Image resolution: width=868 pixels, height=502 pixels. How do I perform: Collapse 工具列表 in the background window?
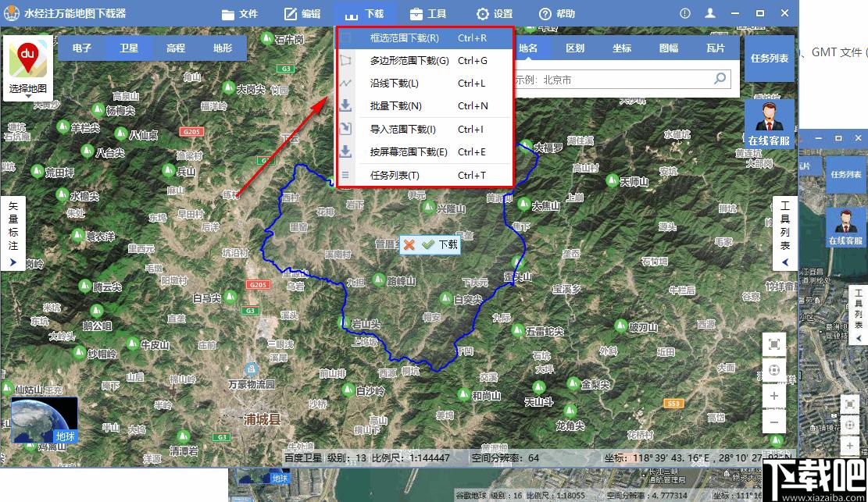point(858,315)
